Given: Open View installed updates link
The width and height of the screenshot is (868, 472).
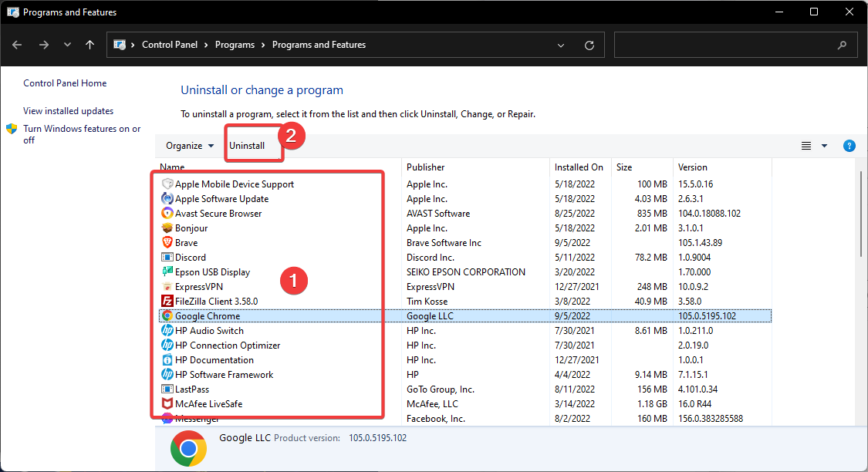Looking at the screenshot, I should 68,110.
